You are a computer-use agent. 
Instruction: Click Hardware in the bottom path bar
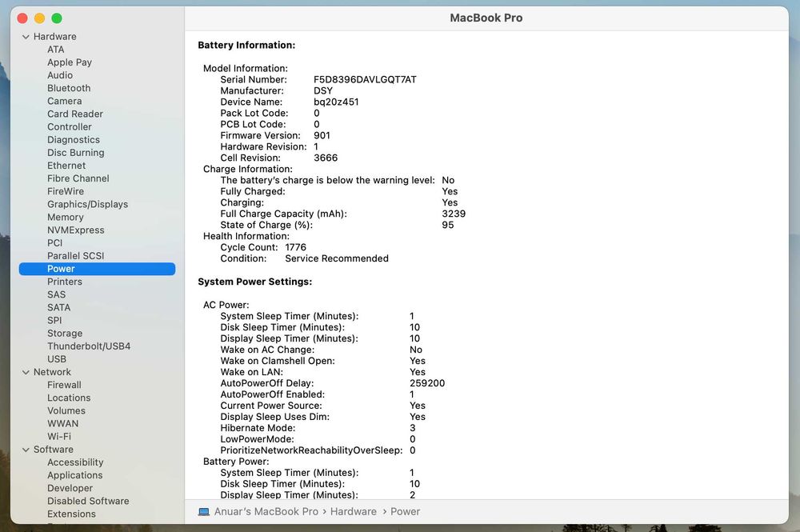(353, 511)
